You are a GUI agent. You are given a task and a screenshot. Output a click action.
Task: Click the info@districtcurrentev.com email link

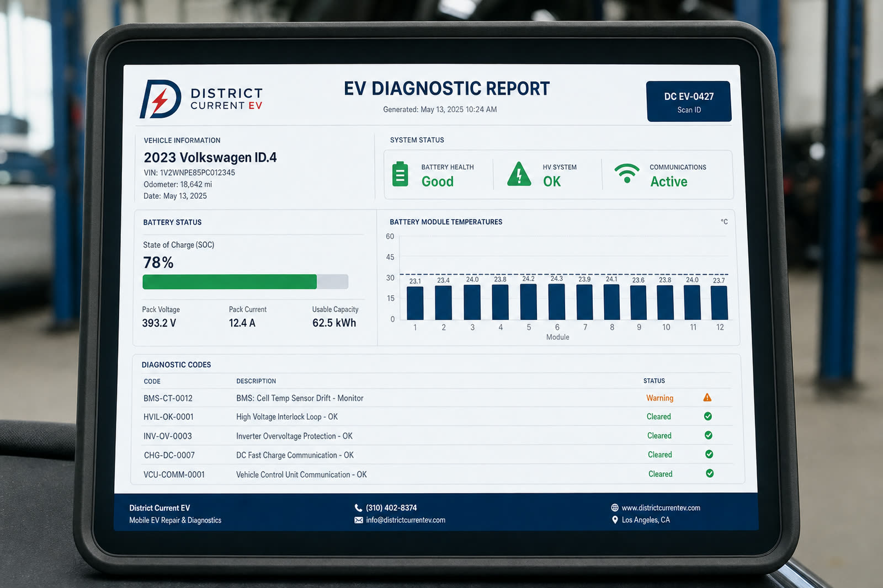click(x=406, y=520)
